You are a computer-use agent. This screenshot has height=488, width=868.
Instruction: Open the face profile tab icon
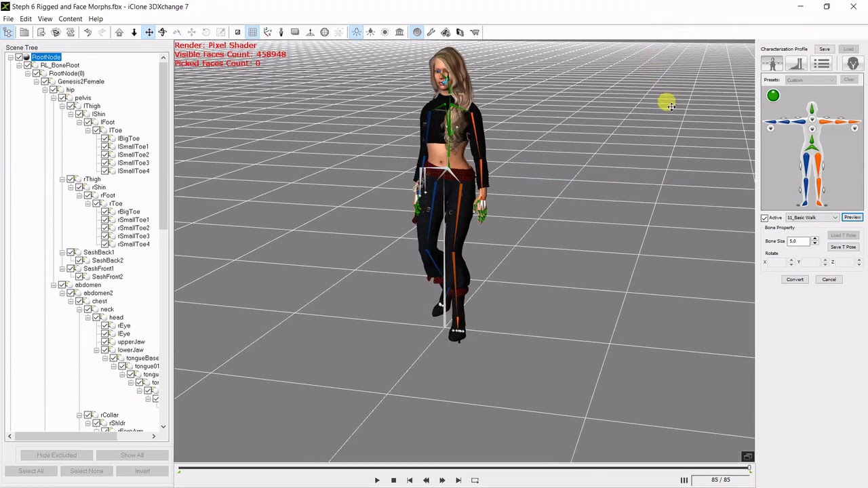tap(852, 64)
